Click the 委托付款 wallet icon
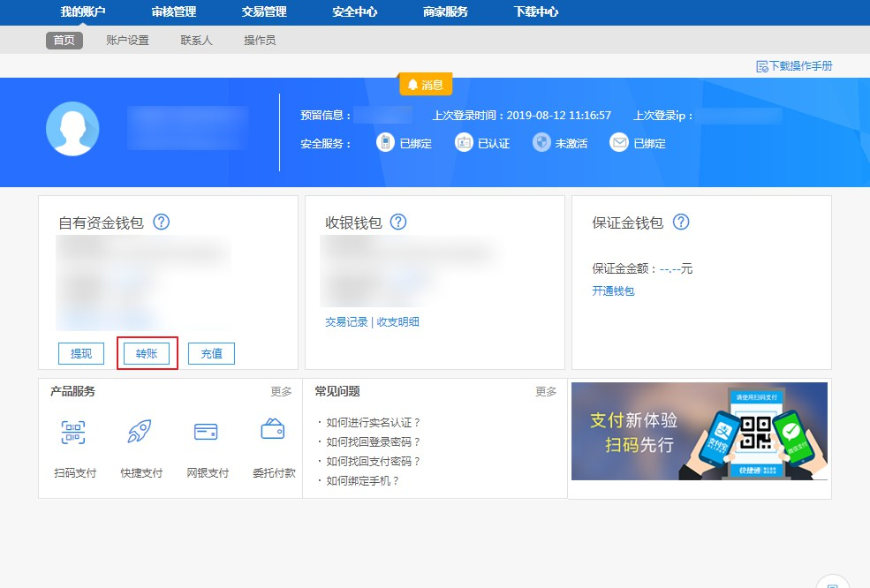The width and height of the screenshot is (870, 588). tap(272, 431)
